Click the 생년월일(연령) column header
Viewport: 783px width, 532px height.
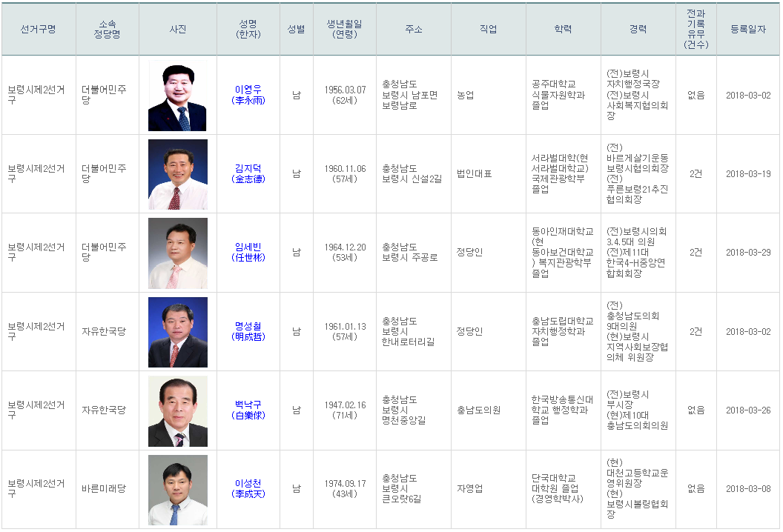[x=345, y=29]
